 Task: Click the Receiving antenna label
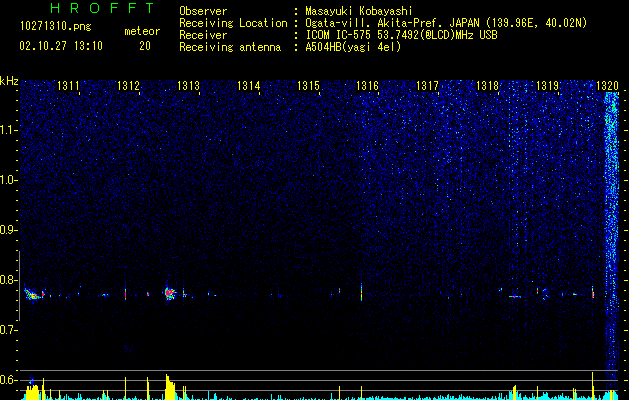pyautogui.click(x=230, y=47)
